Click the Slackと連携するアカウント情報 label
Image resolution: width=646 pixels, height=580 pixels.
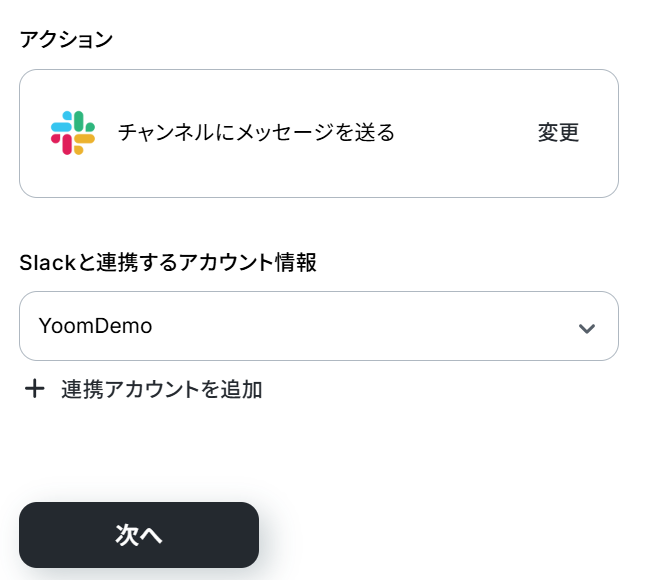click(168, 263)
